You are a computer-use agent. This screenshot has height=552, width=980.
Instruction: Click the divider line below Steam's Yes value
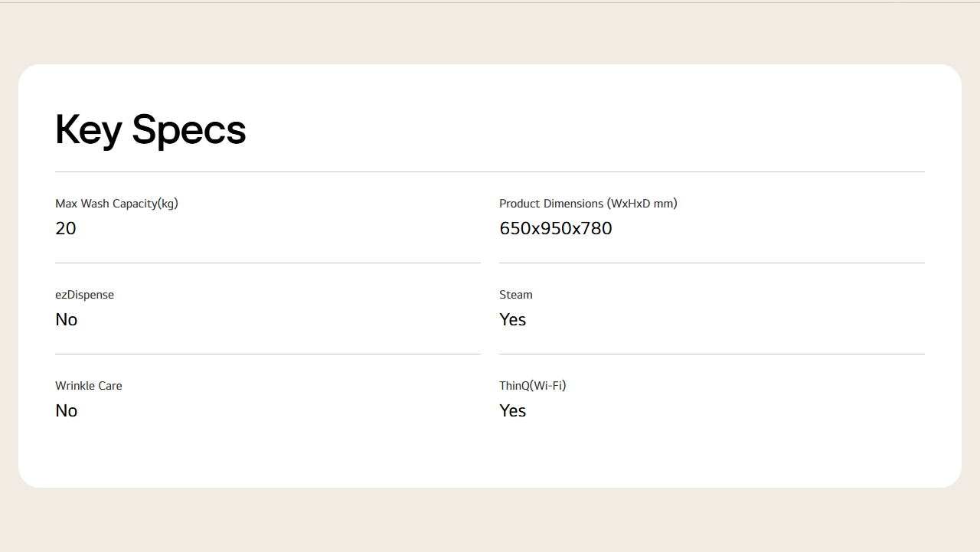[x=712, y=354]
